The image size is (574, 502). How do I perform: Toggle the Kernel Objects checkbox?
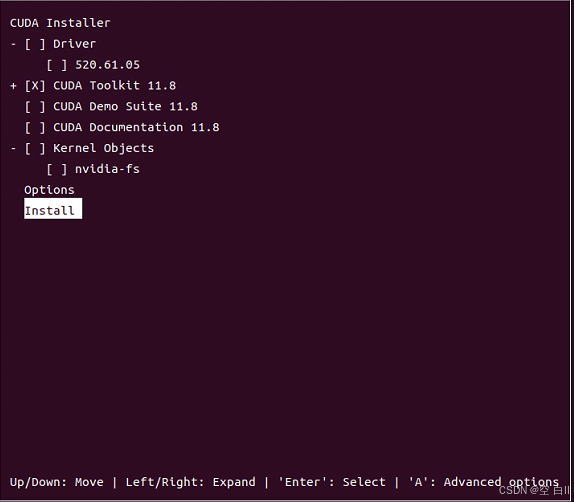[x=35, y=148]
